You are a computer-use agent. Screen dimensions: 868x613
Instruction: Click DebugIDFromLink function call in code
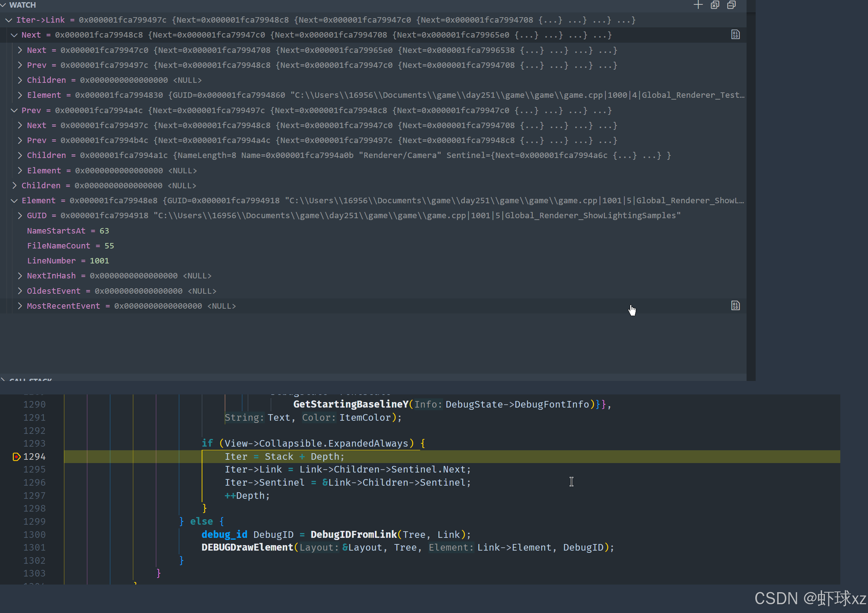click(x=353, y=534)
